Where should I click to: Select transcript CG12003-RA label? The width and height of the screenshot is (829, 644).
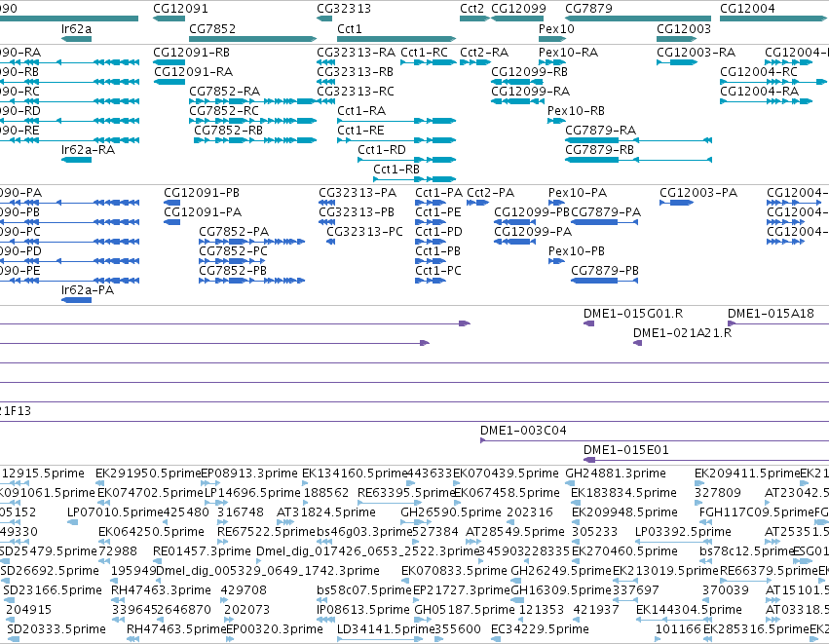(696, 53)
